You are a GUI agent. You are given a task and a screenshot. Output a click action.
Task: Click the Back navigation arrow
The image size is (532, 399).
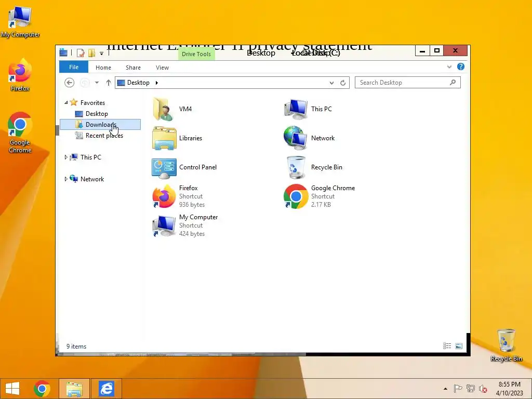69,83
